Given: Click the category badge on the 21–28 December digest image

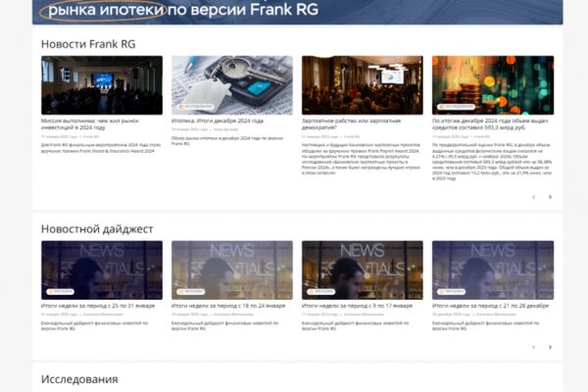Looking at the screenshot, I should (452, 291).
